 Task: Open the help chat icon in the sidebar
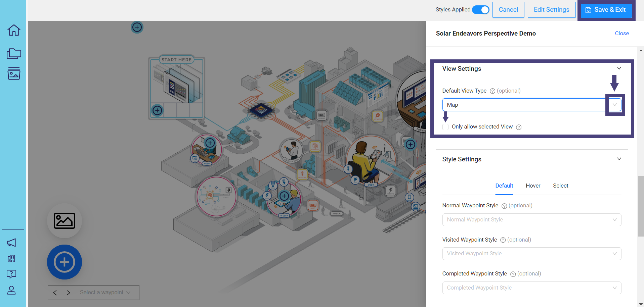[11, 274]
